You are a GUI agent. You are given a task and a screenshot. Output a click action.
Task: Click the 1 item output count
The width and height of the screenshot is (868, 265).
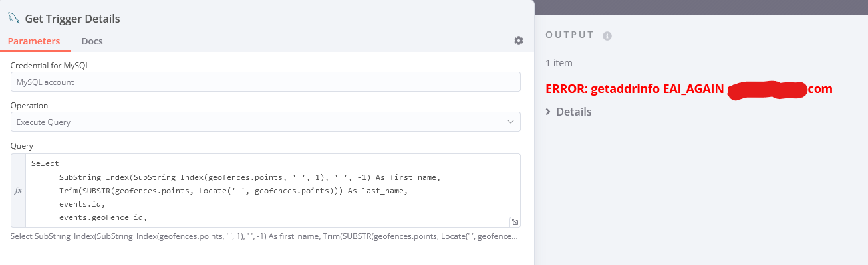click(559, 63)
